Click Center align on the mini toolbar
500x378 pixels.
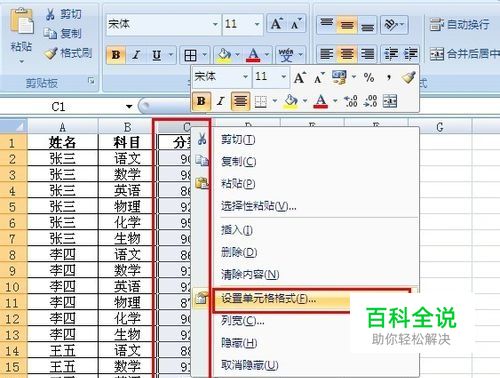click(x=240, y=101)
